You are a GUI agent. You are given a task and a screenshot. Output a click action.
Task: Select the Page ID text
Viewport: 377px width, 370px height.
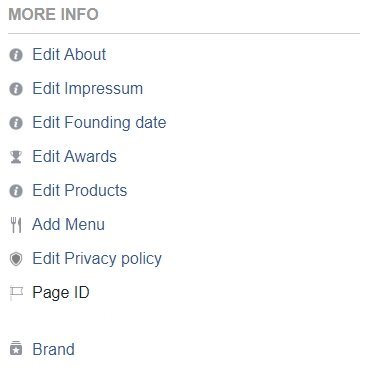click(x=61, y=293)
